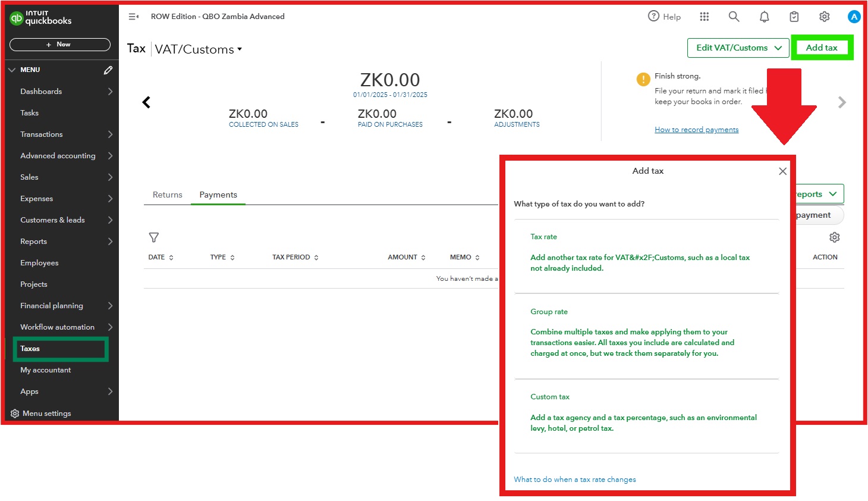Image resolution: width=868 pixels, height=501 pixels.
Task: Collapse the sidebar navigation icon
Action: coord(134,17)
